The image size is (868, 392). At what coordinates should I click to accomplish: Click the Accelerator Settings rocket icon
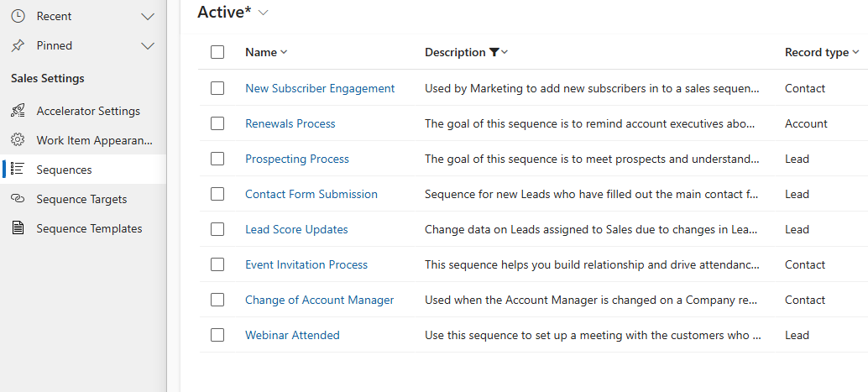pos(18,111)
